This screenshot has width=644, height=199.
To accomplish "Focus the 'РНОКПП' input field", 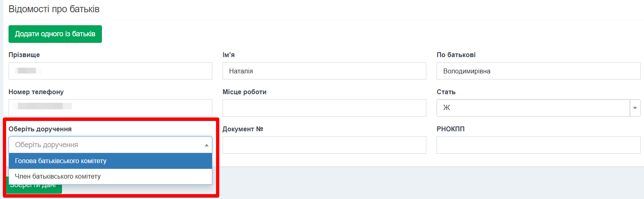I will click(538, 145).
